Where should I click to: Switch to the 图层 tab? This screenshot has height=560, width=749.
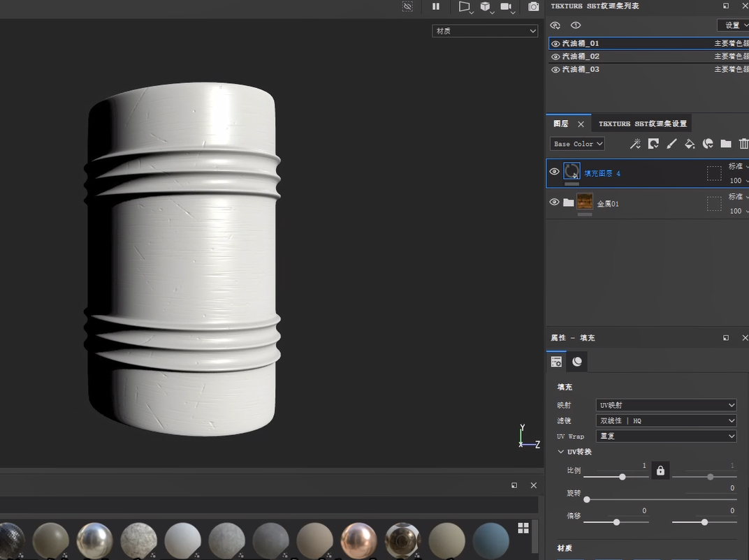(x=560, y=124)
